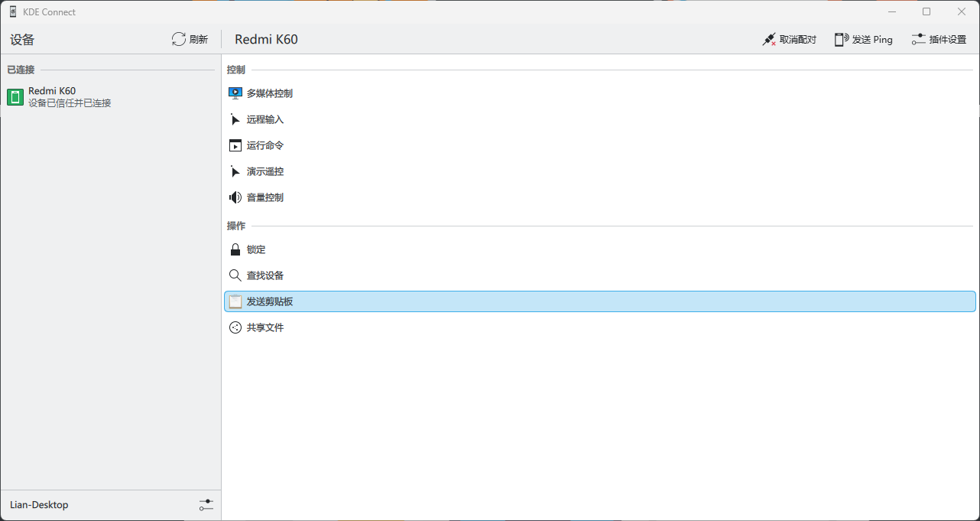Image resolution: width=980 pixels, height=521 pixels.
Task: Open plugin settings sliders icon
Action: click(x=919, y=39)
